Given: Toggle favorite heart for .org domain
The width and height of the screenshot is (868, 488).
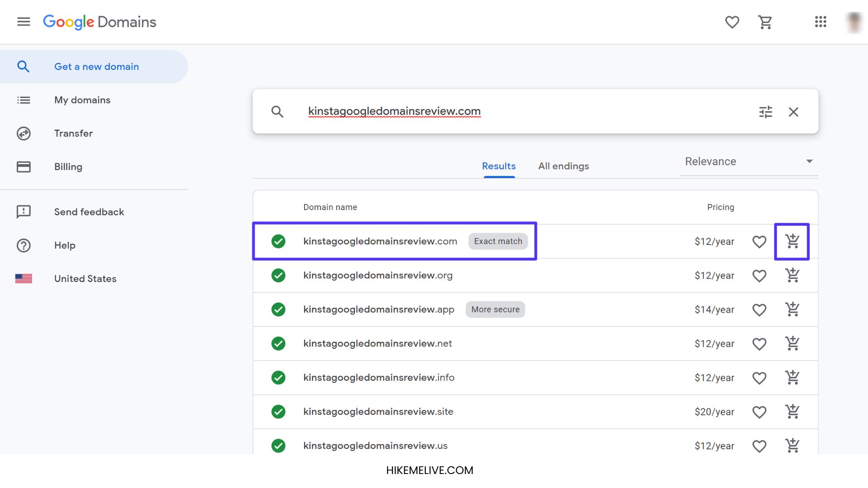Looking at the screenshot, I should [x=759, y=275].
